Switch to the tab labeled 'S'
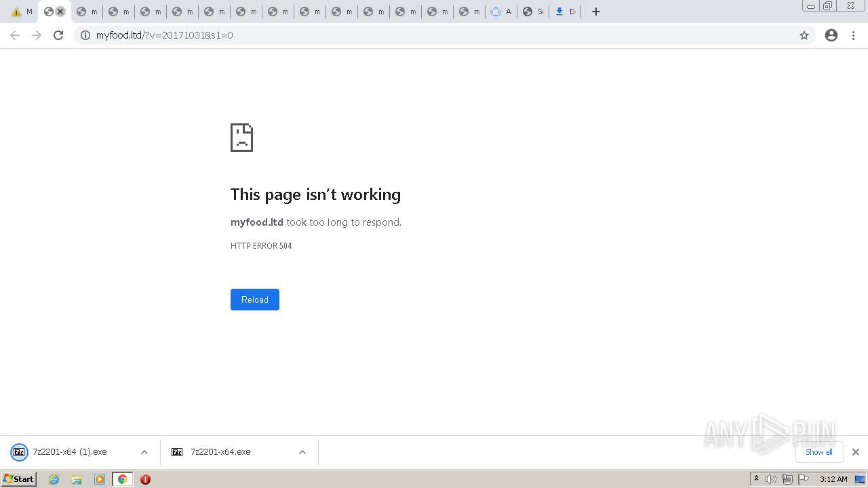Viewport: 868px width, 488px height. click(533, 12)
